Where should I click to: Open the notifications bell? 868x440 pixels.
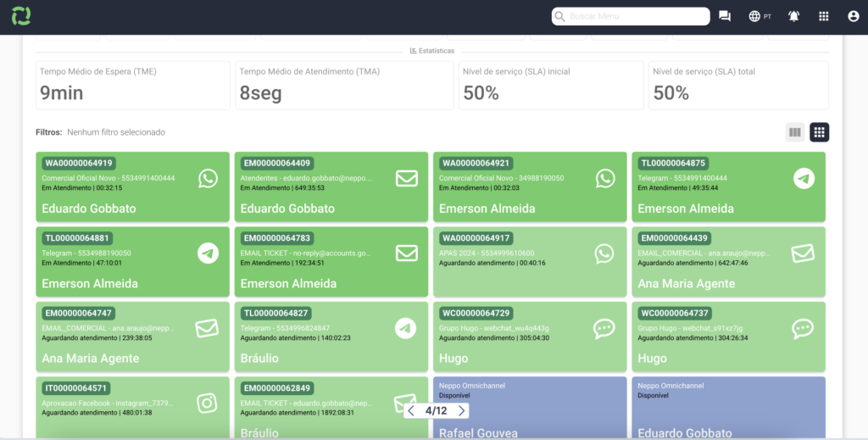[x=793, y=16]
